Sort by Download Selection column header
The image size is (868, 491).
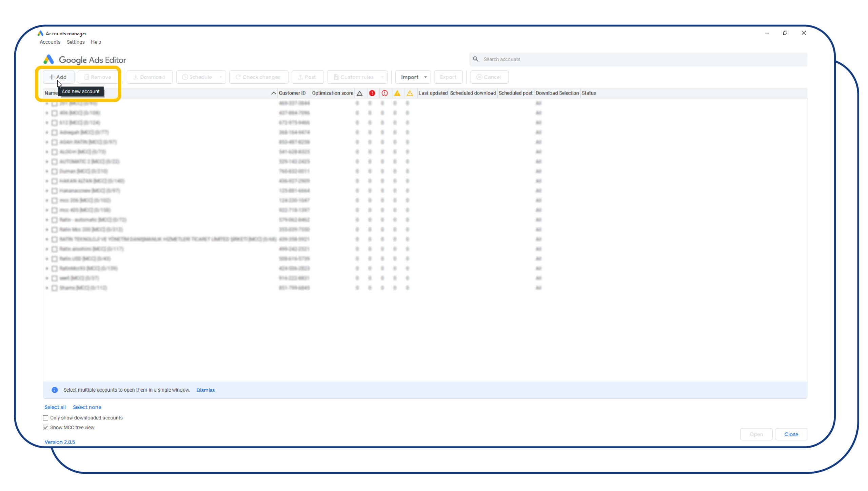pos(557,93)
